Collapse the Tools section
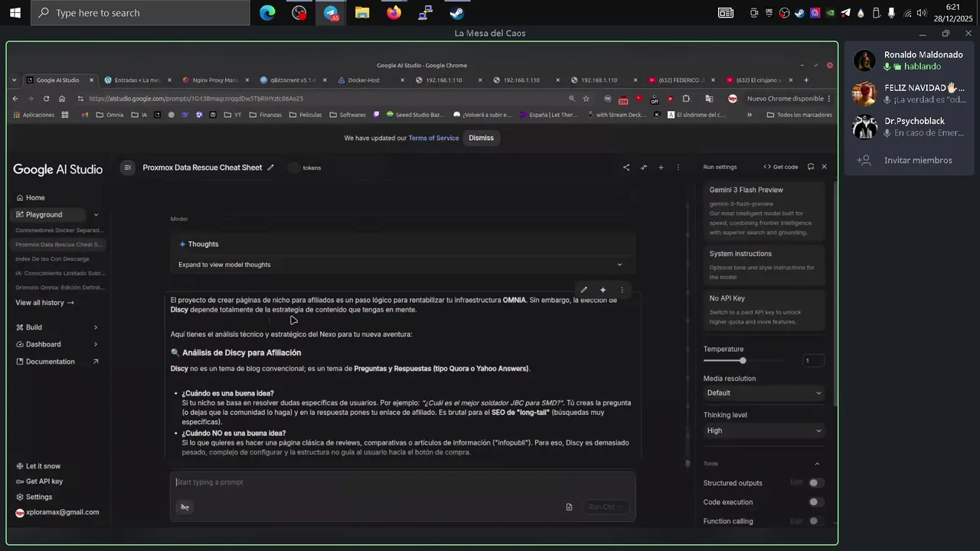This screenshot has width=980, height=551. pyautogui.click(x=817, y=464)
